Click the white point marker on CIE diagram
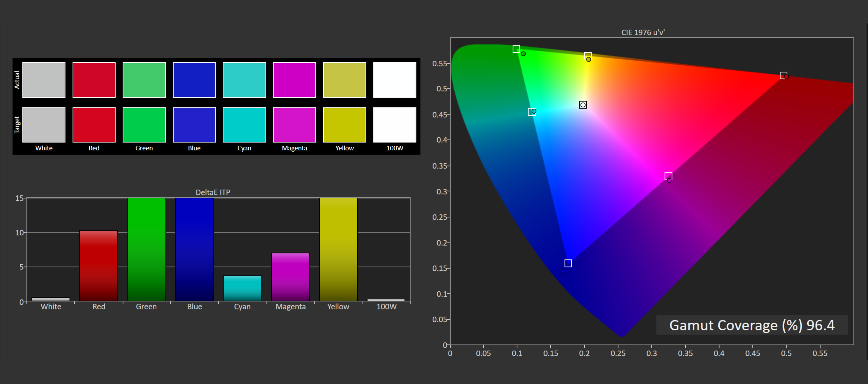Image resolution: width=868 pixels, height=384 pixels. (583, 105)
